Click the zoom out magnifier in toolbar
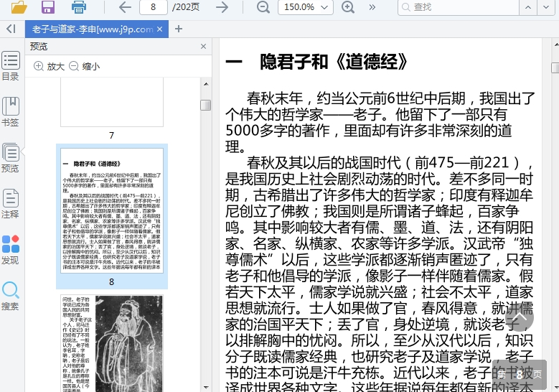The image size is (559, 392). tap(263, 7)
